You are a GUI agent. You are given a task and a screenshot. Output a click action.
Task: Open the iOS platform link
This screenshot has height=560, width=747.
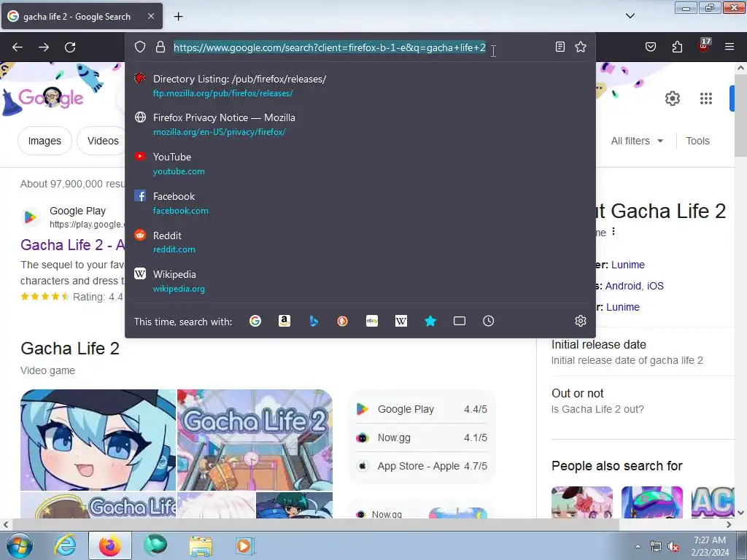pos(655,286)
